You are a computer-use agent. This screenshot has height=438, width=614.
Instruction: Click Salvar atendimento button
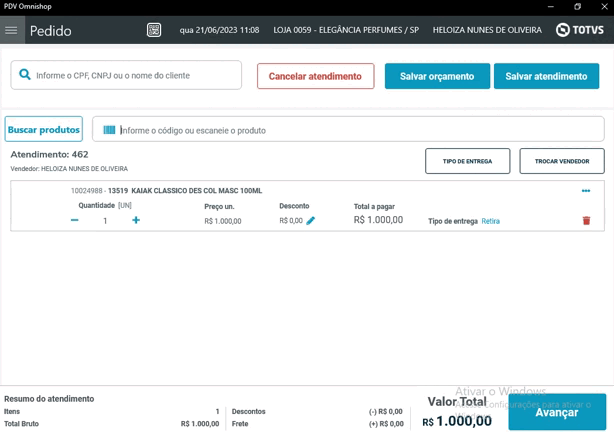[546, 76]
